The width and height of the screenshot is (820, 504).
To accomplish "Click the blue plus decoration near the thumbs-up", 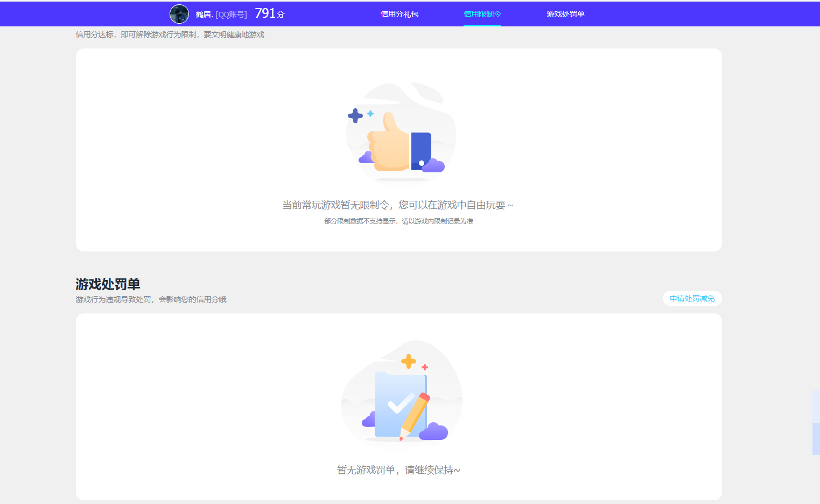I will coord(355,115).
